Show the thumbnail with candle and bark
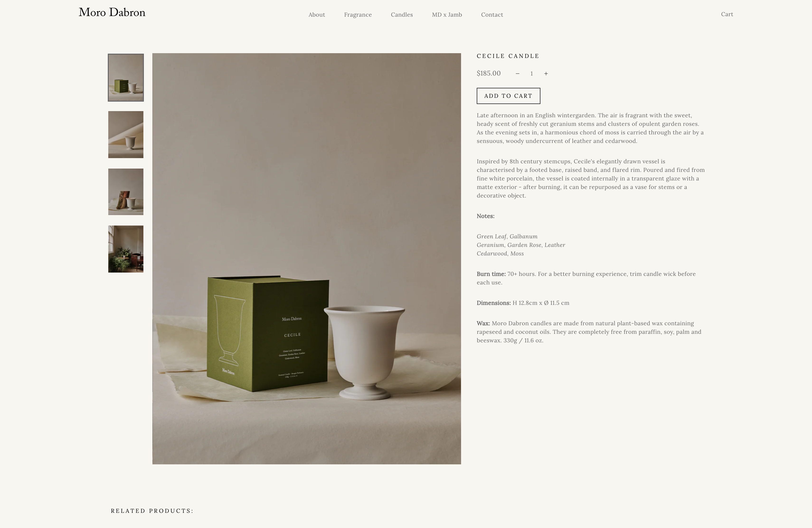 126,192
